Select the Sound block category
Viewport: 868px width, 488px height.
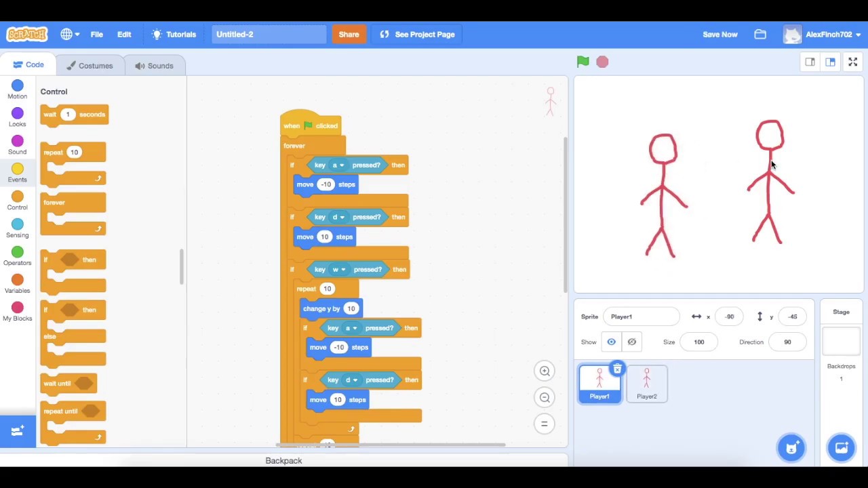click(18, 144)
